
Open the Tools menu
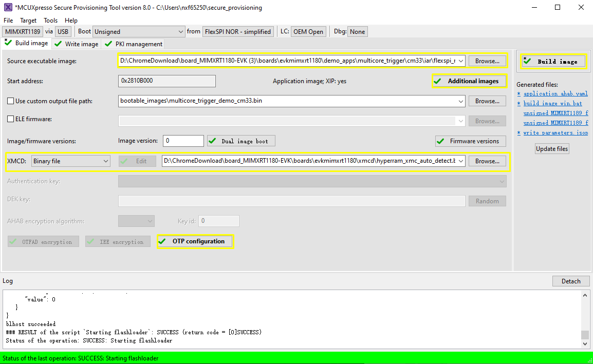[x=50, y=21]
